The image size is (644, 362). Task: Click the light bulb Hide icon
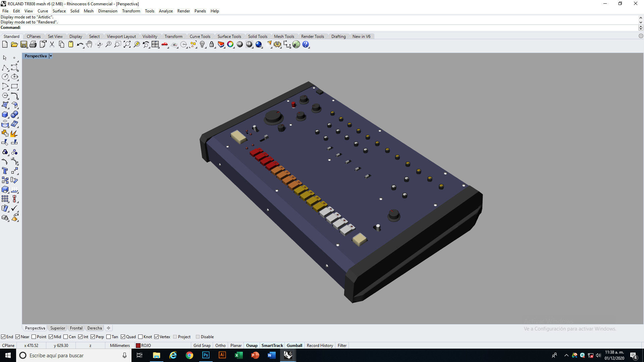[x=202, y=44]
